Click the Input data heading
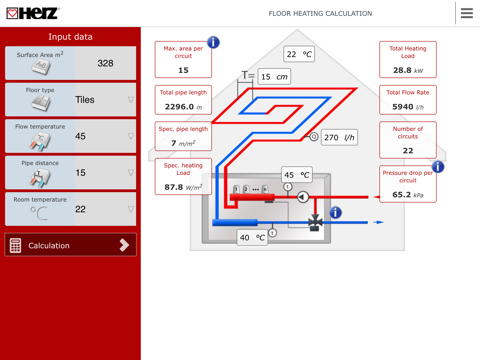Viewport: 480px width, 360px height. coord(70,37)
